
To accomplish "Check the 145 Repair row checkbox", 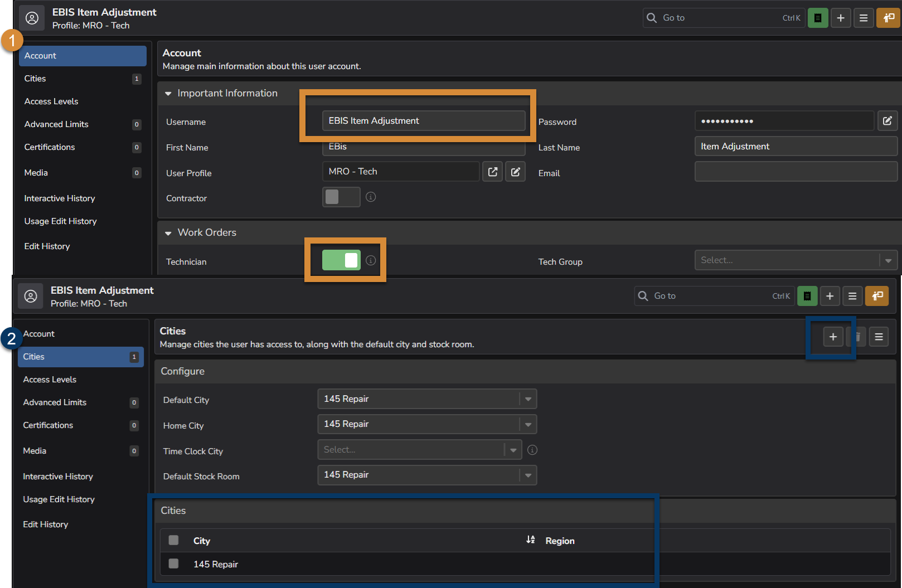I will tap(174, 563).
